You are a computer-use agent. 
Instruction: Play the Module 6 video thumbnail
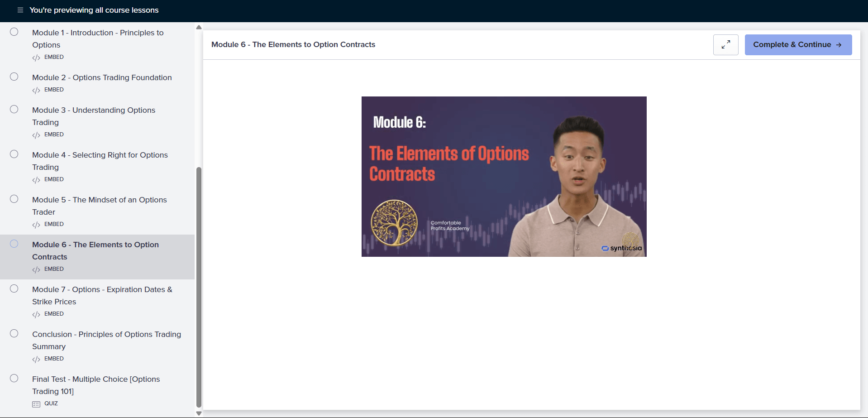pyautogui.click(x=504, y=177)
